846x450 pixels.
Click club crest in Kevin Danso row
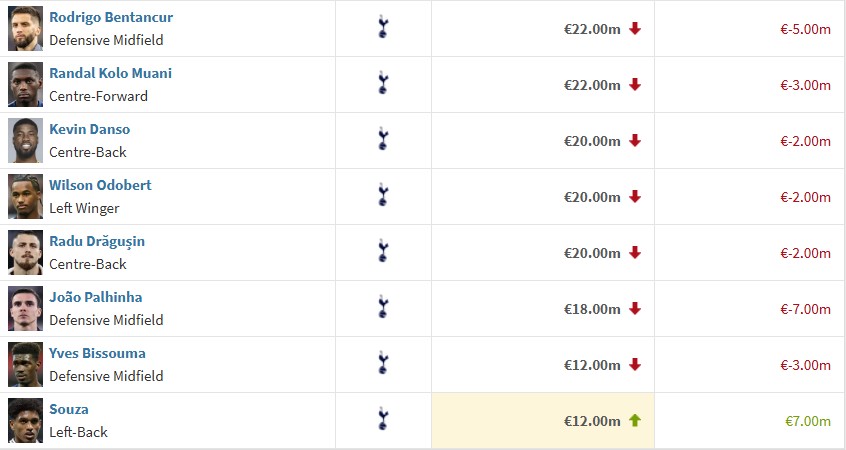click(x=382, y=140)
